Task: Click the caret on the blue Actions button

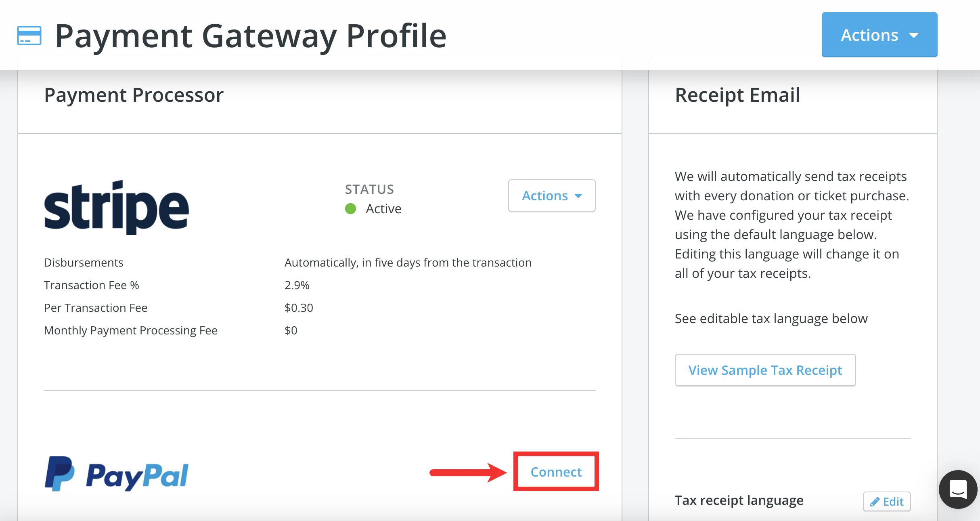Action: (914, 35)
